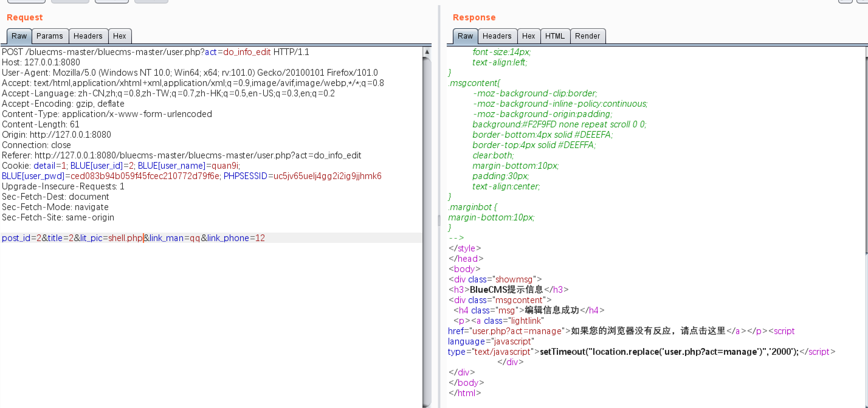Click the 'shell.php' lit_pic value
The width and height of the screenshot is (868, 408).
coord(125,238)
